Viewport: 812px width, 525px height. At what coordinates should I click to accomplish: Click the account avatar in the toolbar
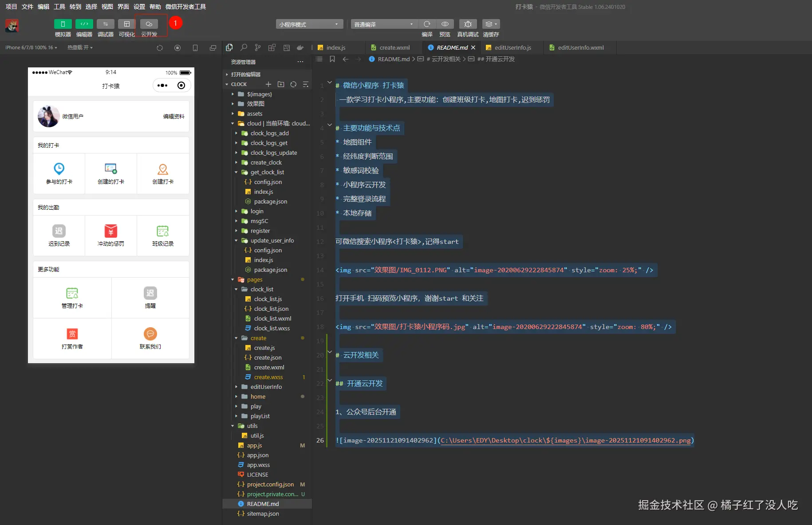tap(12, 26)
